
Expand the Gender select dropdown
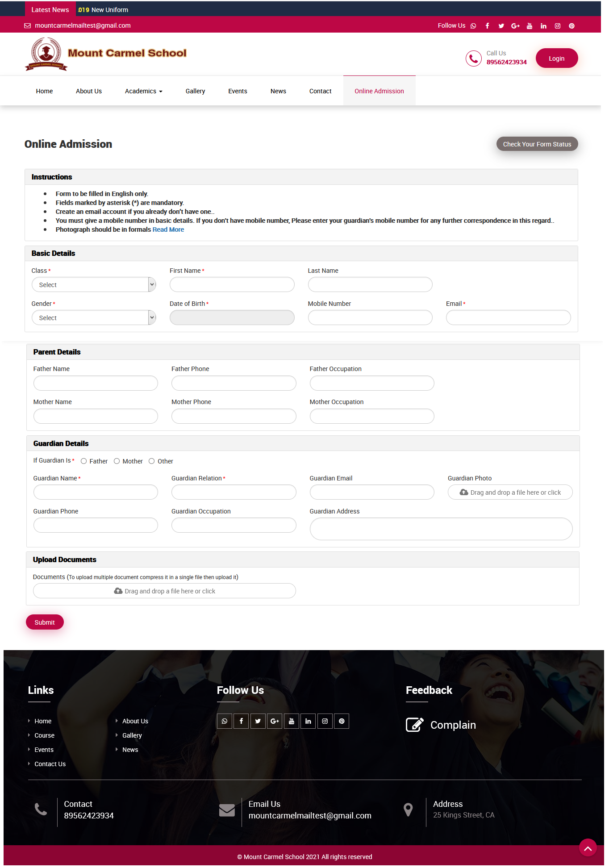pyautogui.click(x=93, y=317)
